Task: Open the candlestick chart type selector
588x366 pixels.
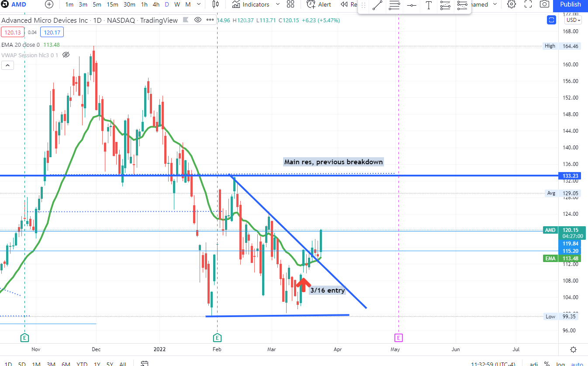Action: coord(215,4)
